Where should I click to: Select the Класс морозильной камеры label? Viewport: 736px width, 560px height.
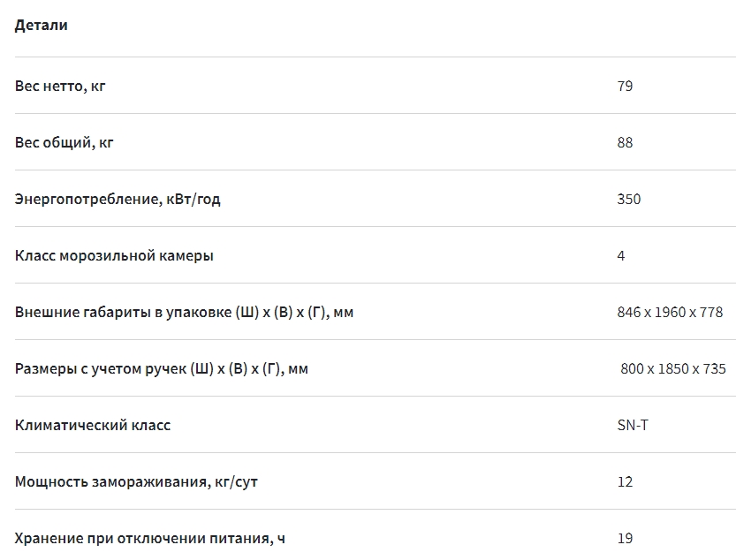pyautogui.click(x=114, y=255)
